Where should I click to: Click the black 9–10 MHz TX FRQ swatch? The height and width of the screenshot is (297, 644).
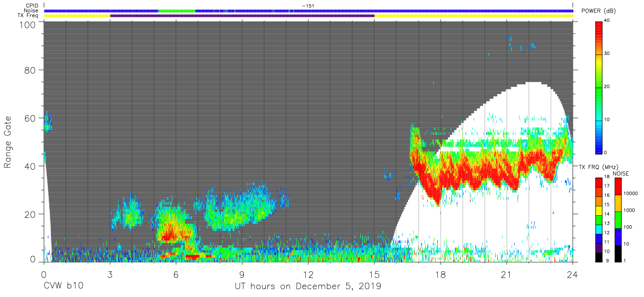coord(599,257)
